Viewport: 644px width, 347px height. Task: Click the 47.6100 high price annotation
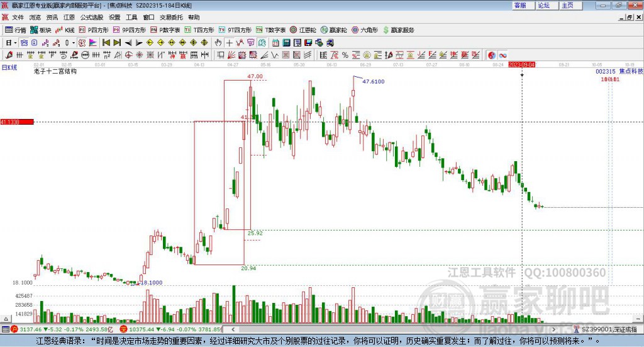point(374,81)
